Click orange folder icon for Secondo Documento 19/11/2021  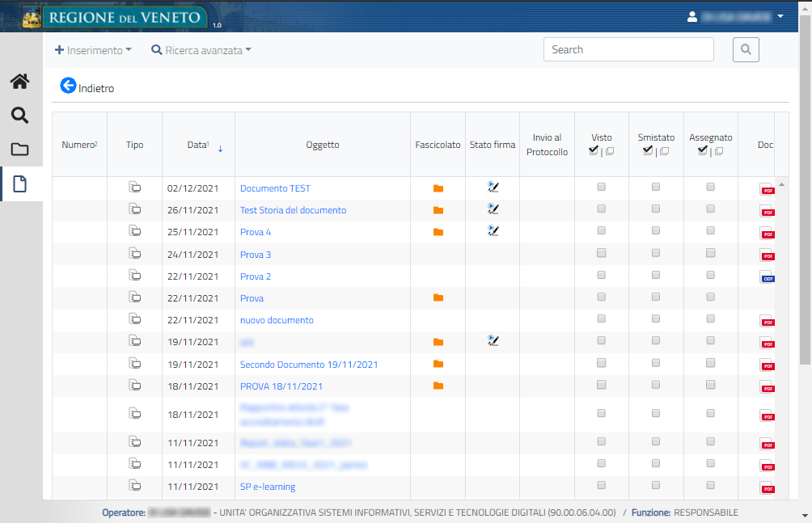(438, 364)
